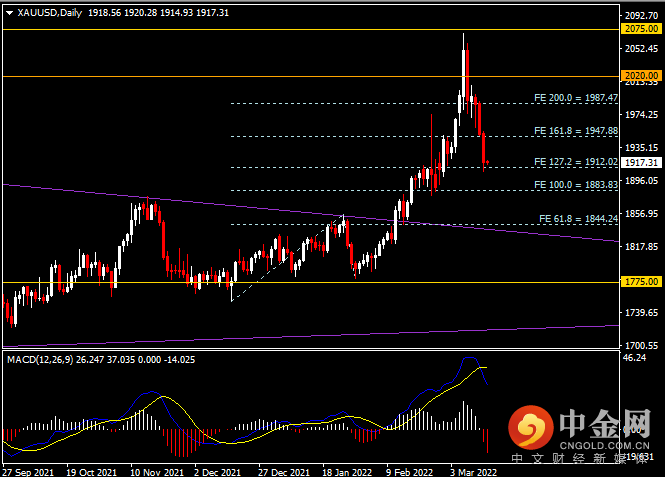
Task: Click the FE 161.8 = 1947.88 label
Action: point(576,131)
